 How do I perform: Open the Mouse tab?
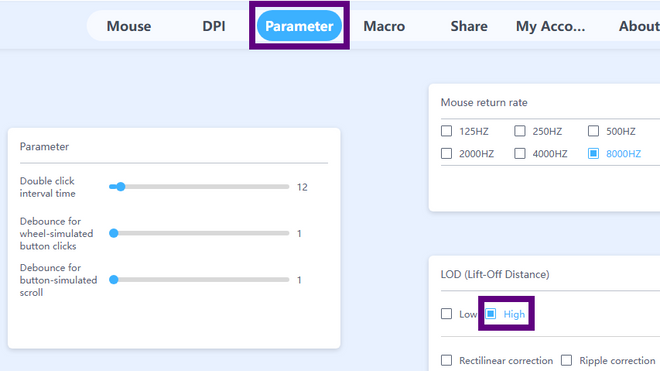coord(129,26)
